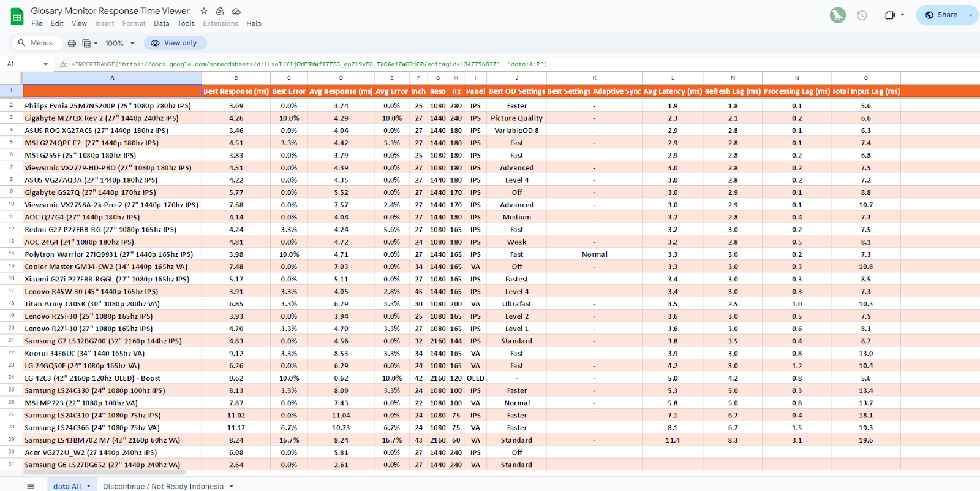Screen dimensions: 980x491
Task: Select the LG 42C3 OLED Boost cell
Action: click(112, 378)
